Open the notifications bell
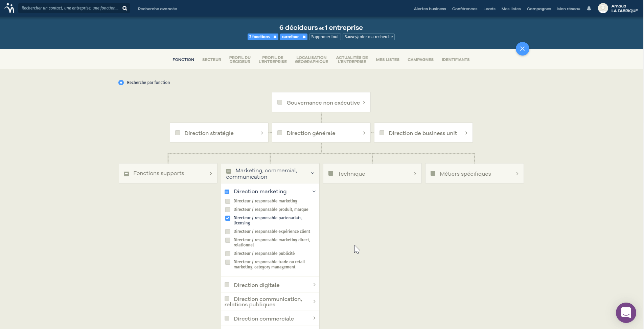 point(589,8)
